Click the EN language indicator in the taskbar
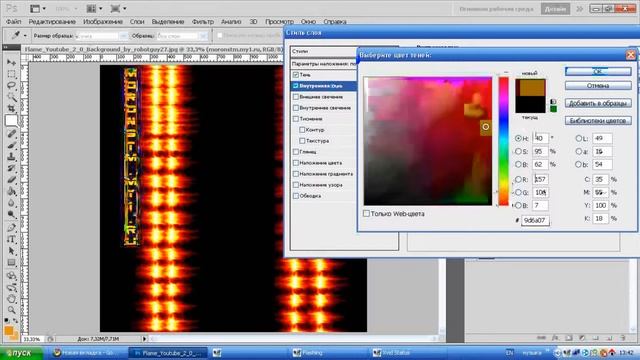The width and height of the screenshot is (640, 360). (x=510, y=353)
